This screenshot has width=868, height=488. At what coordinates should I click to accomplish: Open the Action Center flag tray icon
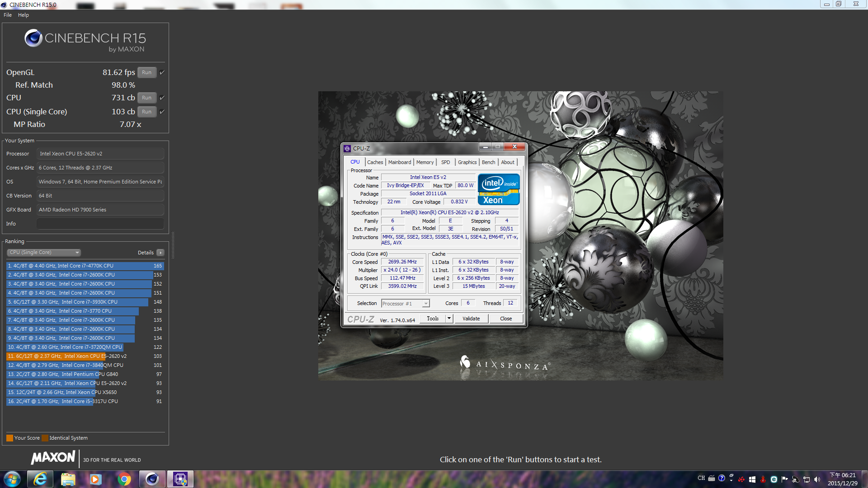784,479
